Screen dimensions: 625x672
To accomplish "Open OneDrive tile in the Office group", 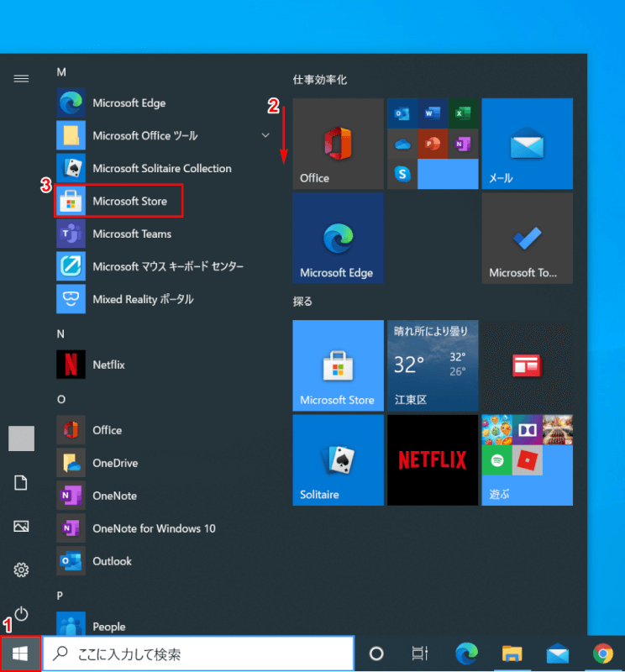I will (402, 144).
